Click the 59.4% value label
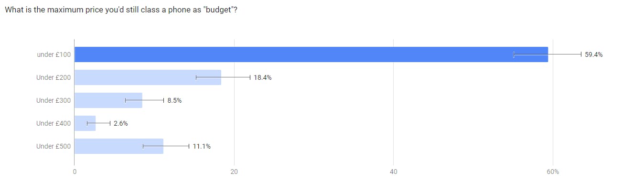The width and height of the screenshot is (644, 194). coord(594,54)
